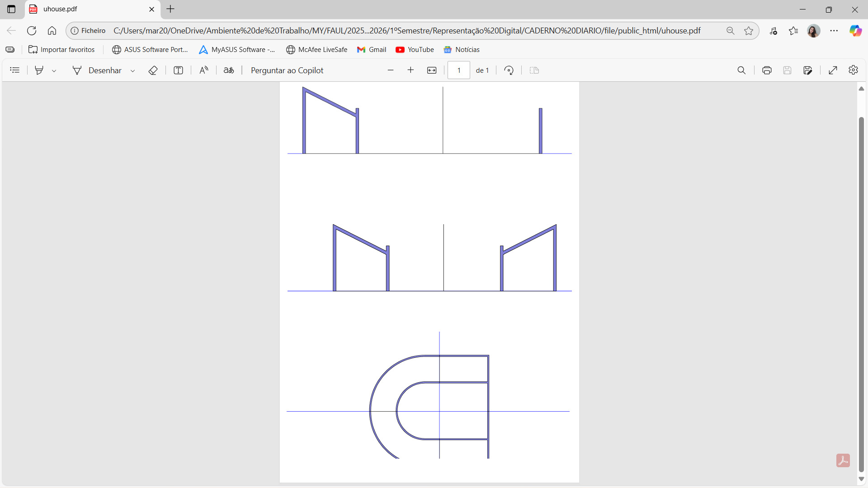Click the page number input field
Screen dimensions: 868x488
tap(459, 70)
